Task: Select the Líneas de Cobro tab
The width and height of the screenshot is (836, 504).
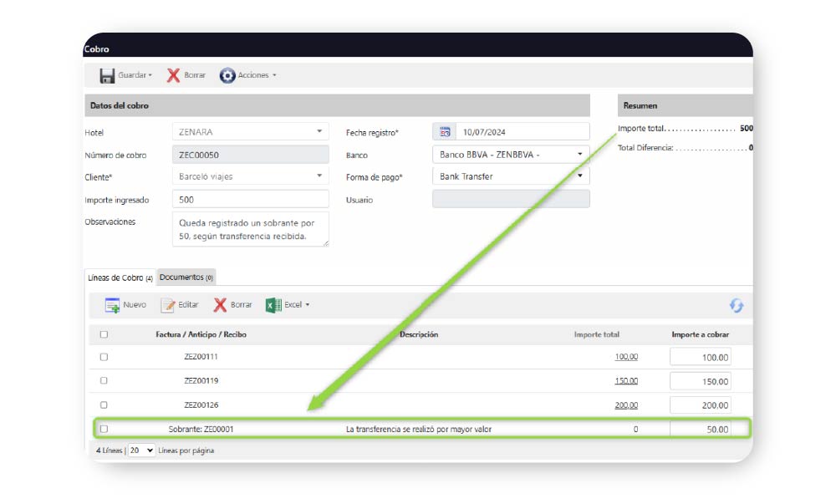Action: pos(120,277)
